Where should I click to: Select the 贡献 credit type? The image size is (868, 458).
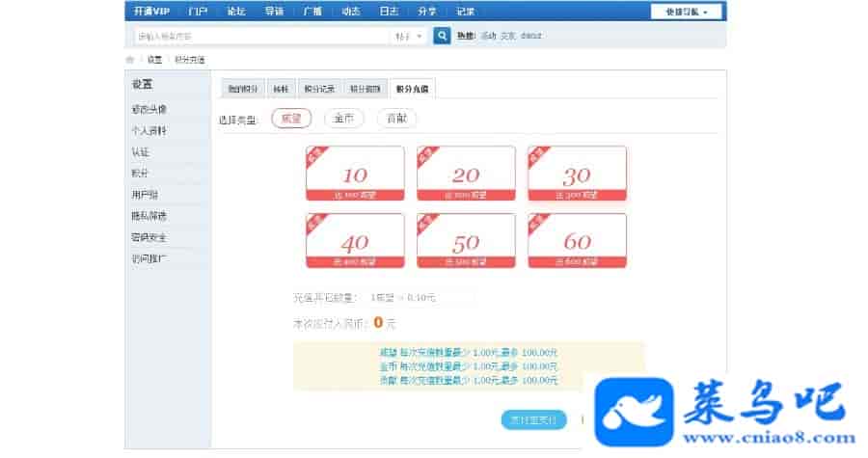pos(396,119)
